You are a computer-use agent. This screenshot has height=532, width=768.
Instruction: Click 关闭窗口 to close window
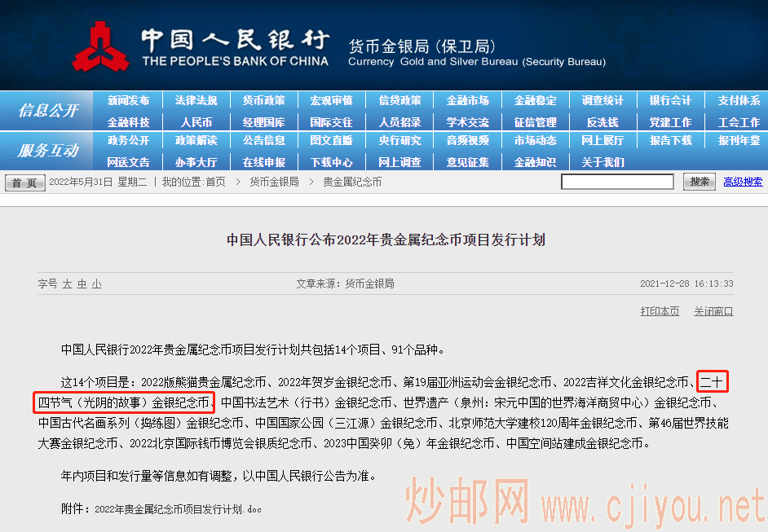[x=713, y=311]
